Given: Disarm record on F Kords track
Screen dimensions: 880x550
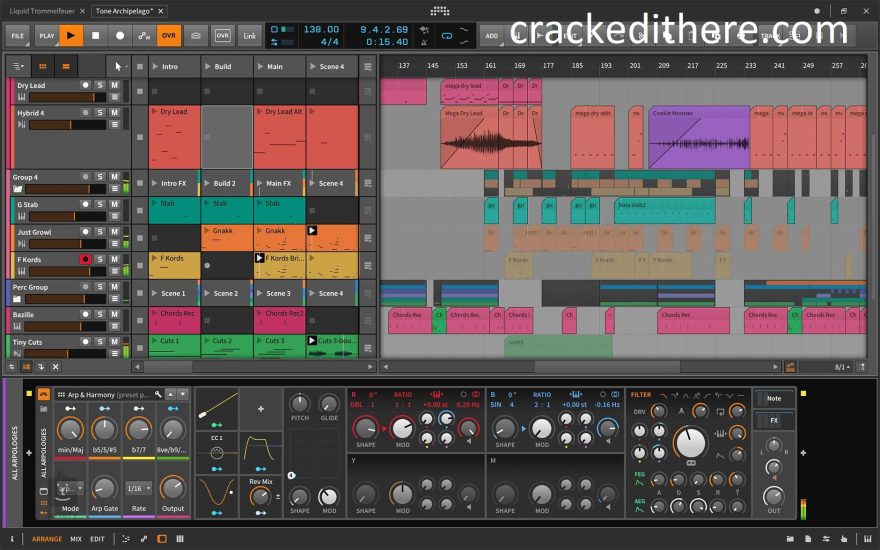Looking at the screenshot, I should [x=85, y=259].
